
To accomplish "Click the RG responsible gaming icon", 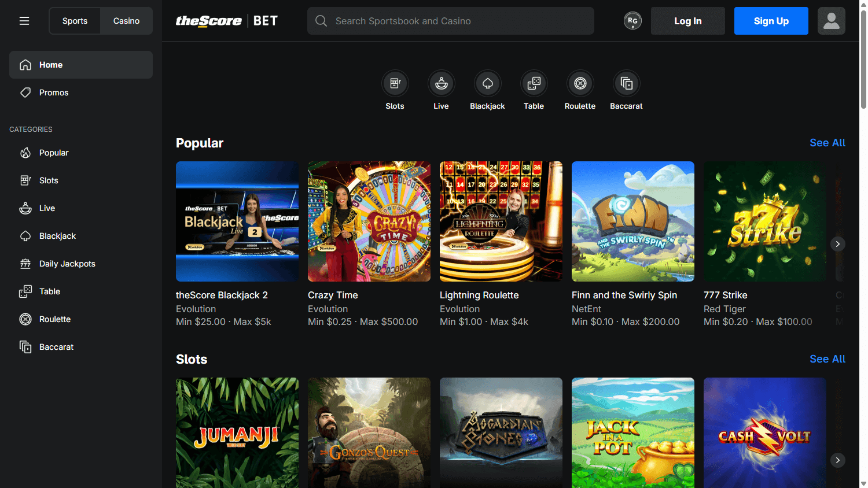I will tap(632, 20).
